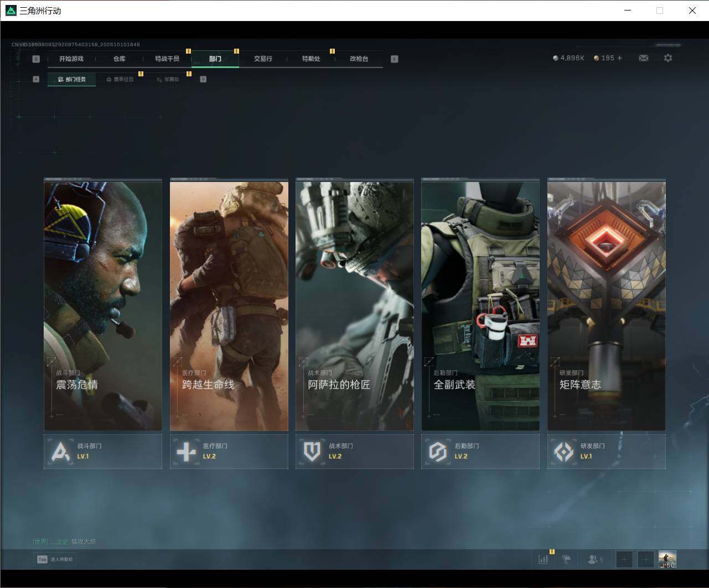The width and height of the screenshot is (709, 588).
Task: Click the second empty squad plus slot
Action: click(x=646, y=559)
